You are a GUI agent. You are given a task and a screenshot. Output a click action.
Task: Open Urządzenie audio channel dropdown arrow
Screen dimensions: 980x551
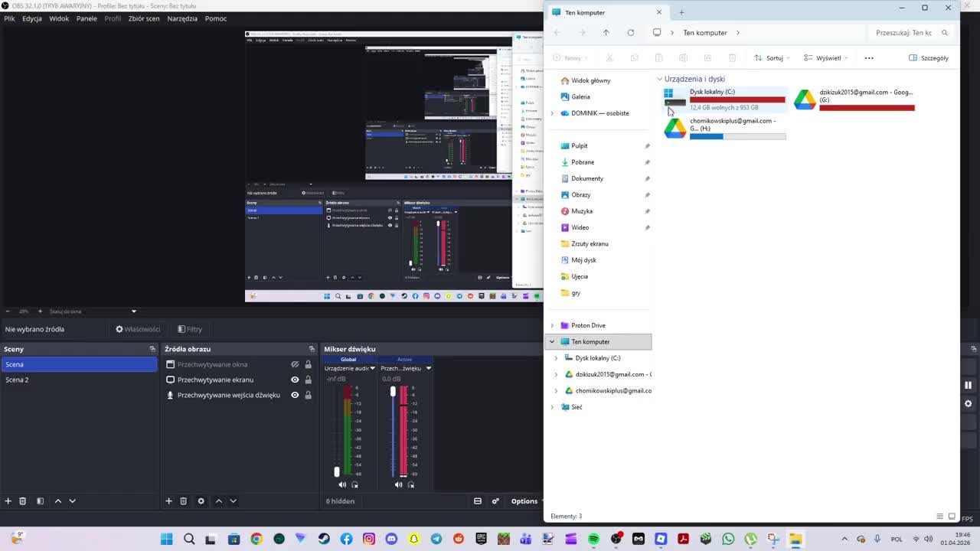tap(373, 368)
